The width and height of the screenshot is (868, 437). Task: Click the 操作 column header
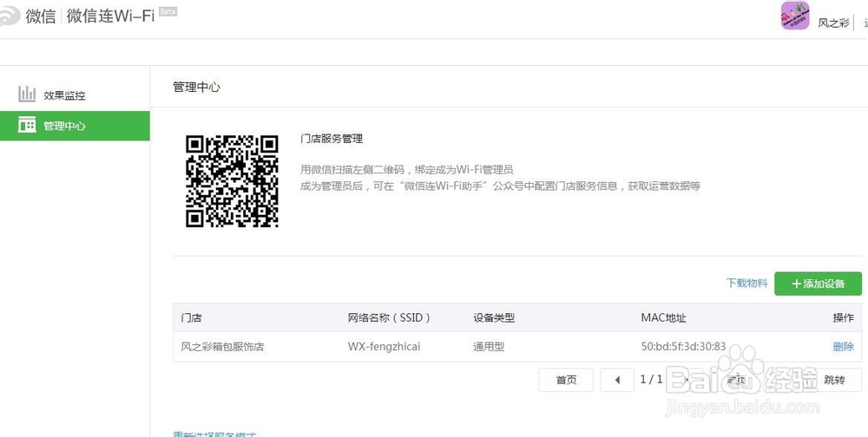click(x=843, y=317)
